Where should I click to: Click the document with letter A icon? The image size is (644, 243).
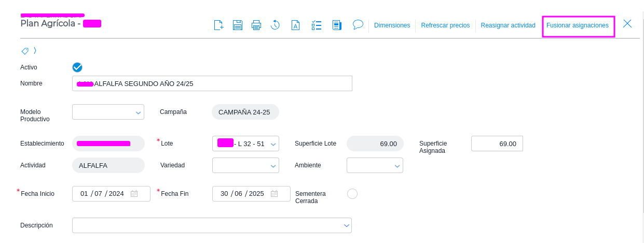(295, 25)
